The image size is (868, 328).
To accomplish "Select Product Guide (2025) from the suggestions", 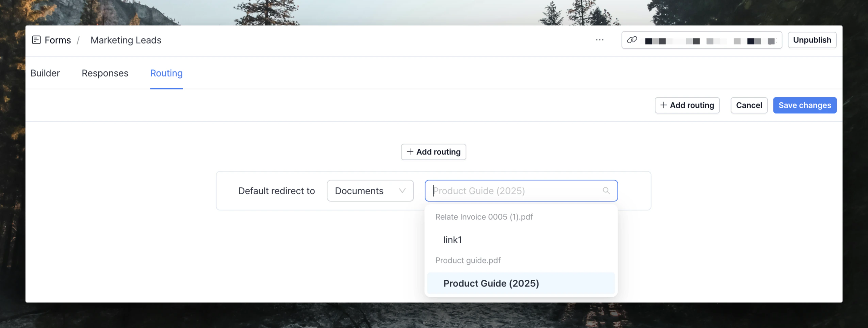I will coord(491,283).
